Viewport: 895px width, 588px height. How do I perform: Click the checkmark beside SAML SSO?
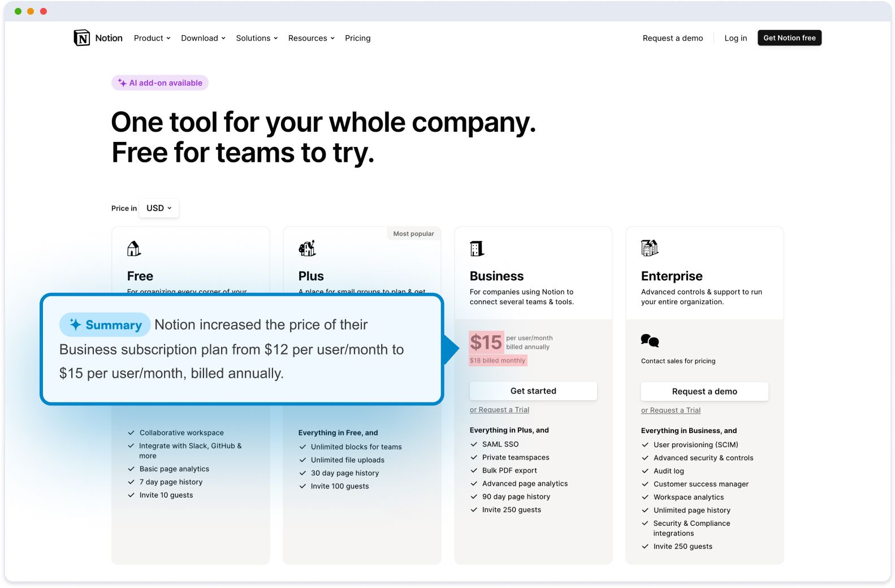(x=474, y=444)
